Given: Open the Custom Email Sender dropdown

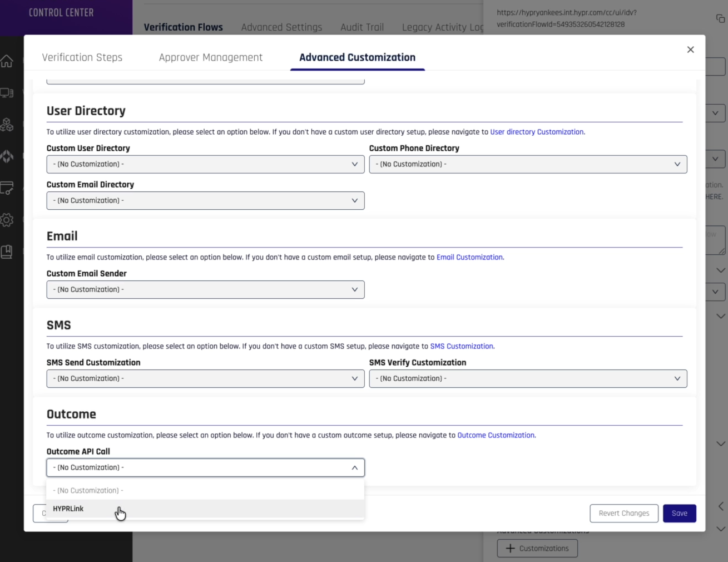Looking at the screenshot, I should click(x=205, y=289).
